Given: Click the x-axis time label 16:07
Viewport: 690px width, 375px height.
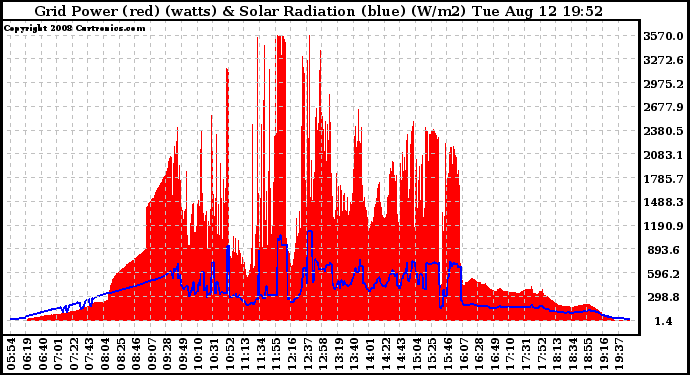Looking at the screenshot, I should tap(464, 354).
